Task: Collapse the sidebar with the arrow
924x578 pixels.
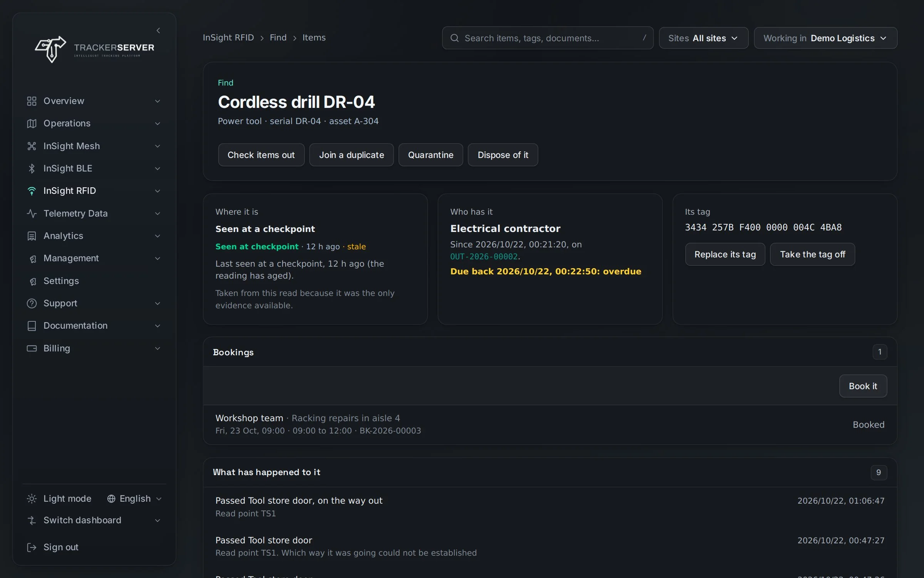Action: (158, 30)
